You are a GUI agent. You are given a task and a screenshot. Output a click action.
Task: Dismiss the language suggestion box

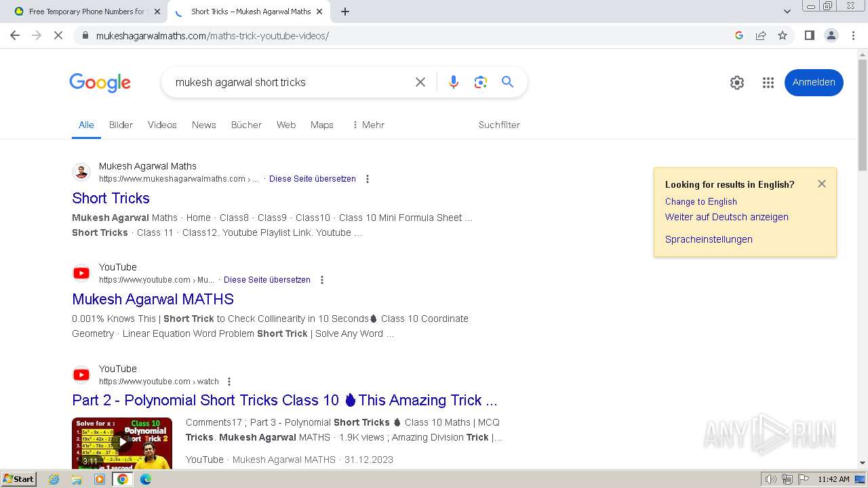822,184
